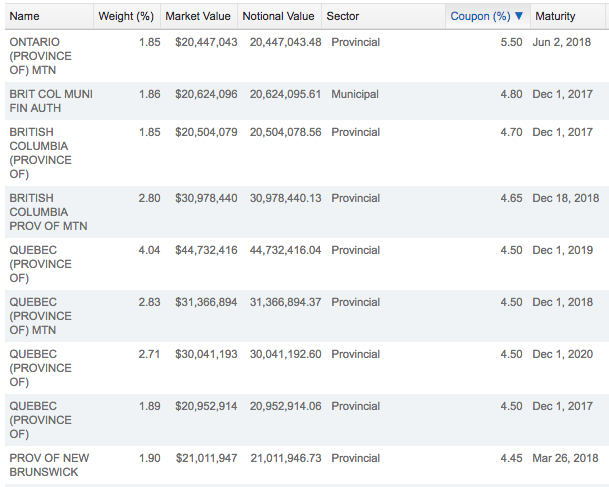Click the Coupon (%) header label

480,16
